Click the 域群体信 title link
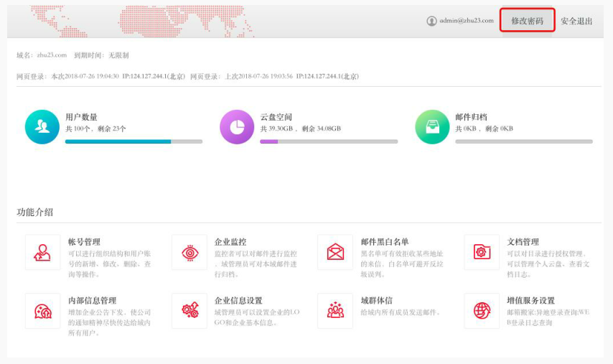The height and width of the screenshot is (364, 613). click(x=376, y=301)
